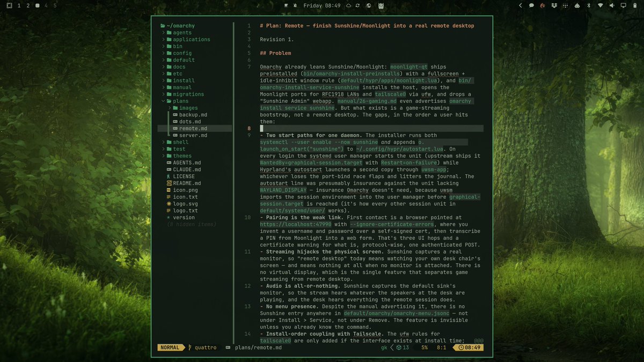This screenshot has width=644, height=362.
Task: Click the 8:1 cursor position in statusline
Action: pyautogui.click(x=441, y=348)
